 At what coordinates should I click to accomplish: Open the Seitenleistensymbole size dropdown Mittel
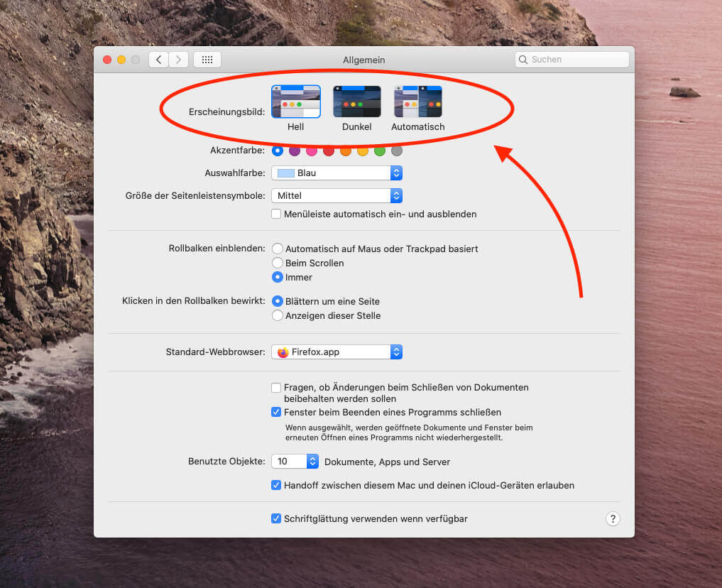pos(337,196)
